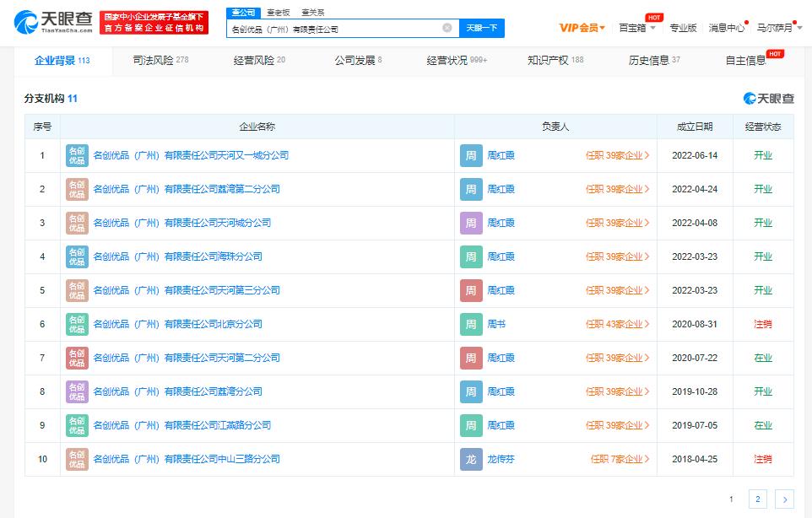Switch to 经营风险 tab
Screen dimensions: 812x518
pos(259,61)
